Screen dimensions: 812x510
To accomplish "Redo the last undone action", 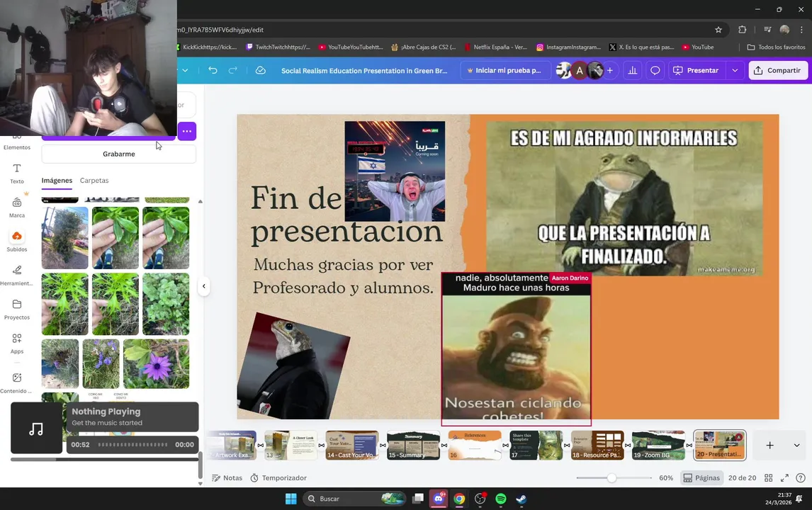I will 233,70.
